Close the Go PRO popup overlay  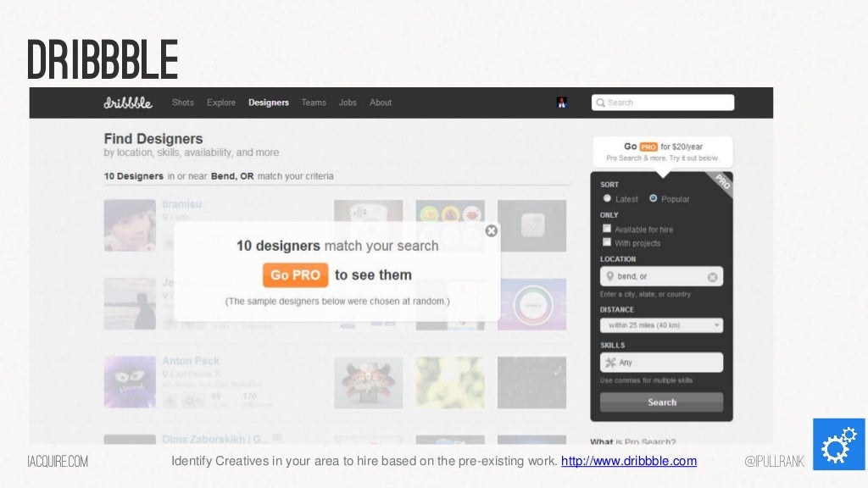(491, 230)
